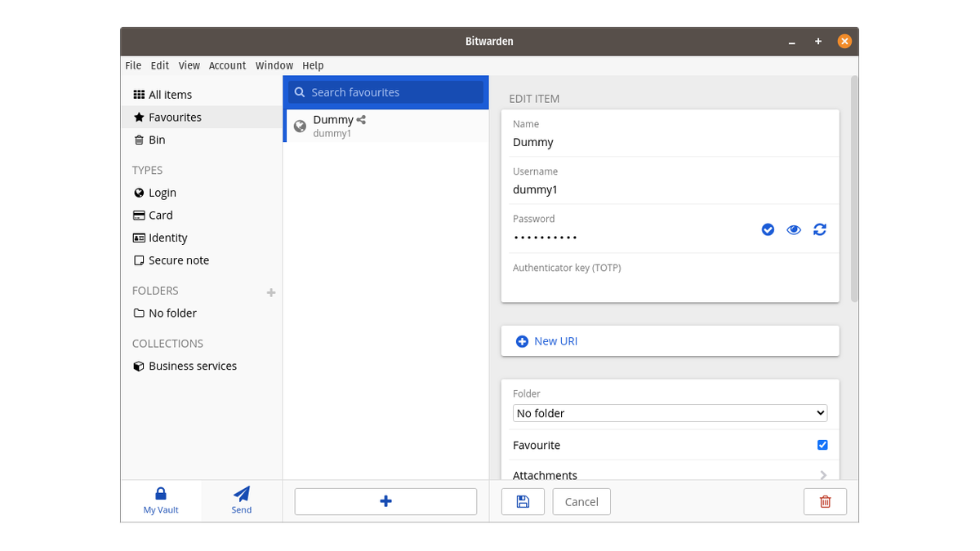The height and width of the screenshot is (551, 980).
Task: Check password exposure with the shield icon
Action: 768,229
